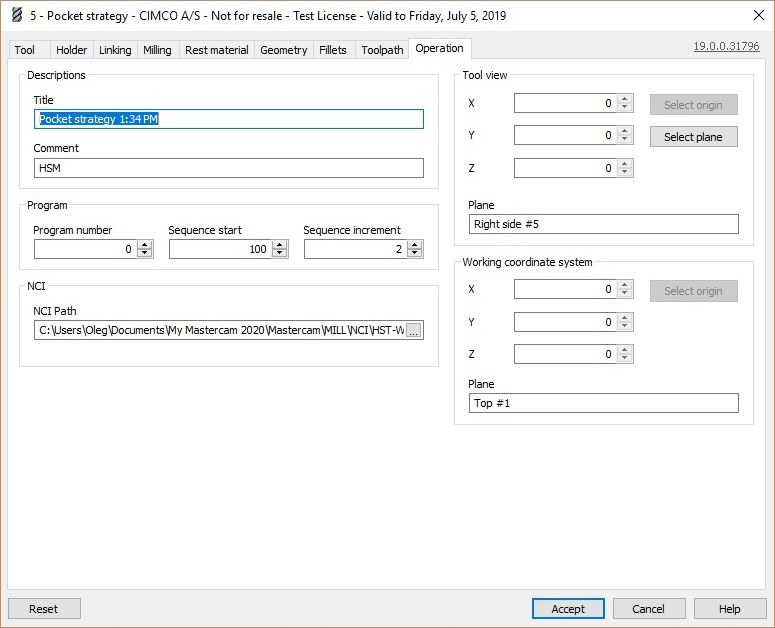Open Help for this dialog
Screen dimensions: 775x628
(730, 609)
